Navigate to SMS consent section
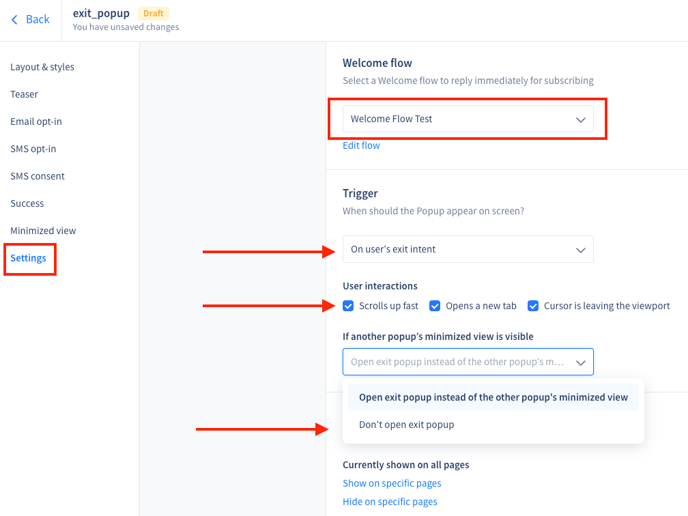The image size is (688, 516). 37,176
